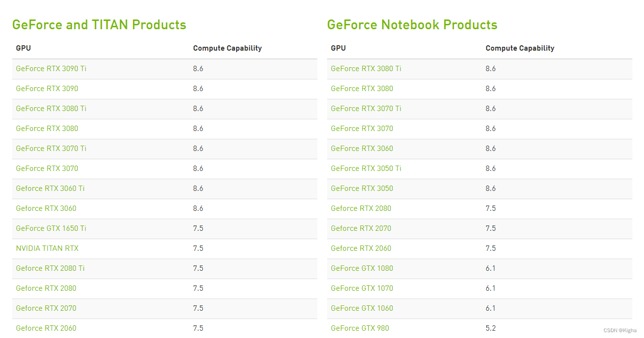The width and height of the screenshot is (644, 338).
Task: Open the GeForce GTX 1080 link
Action: coord(362,268)
